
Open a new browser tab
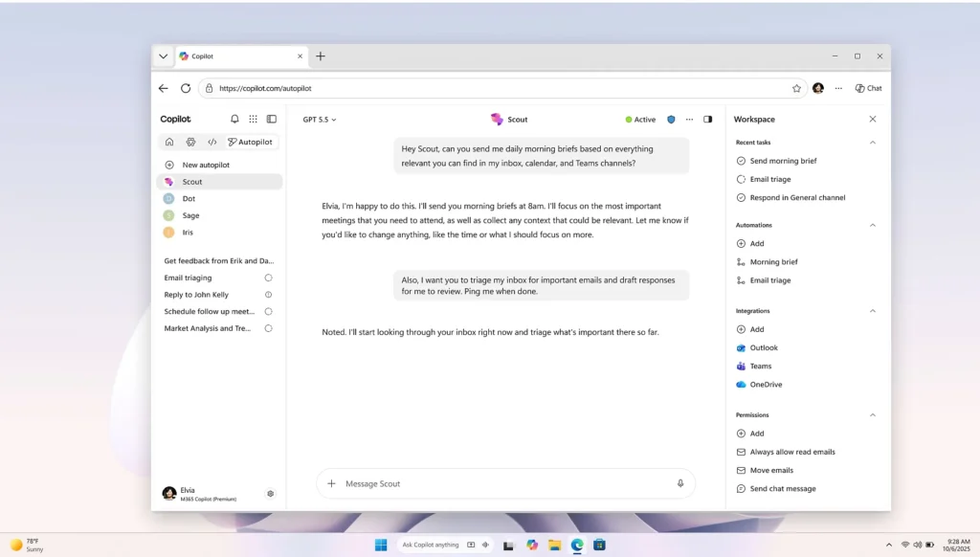321,56
